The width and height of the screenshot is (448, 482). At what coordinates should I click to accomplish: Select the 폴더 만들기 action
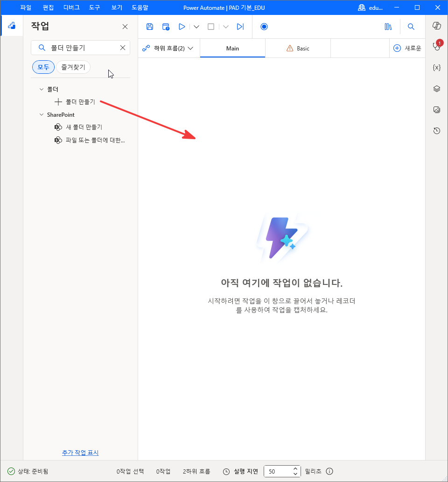(80, 102)
